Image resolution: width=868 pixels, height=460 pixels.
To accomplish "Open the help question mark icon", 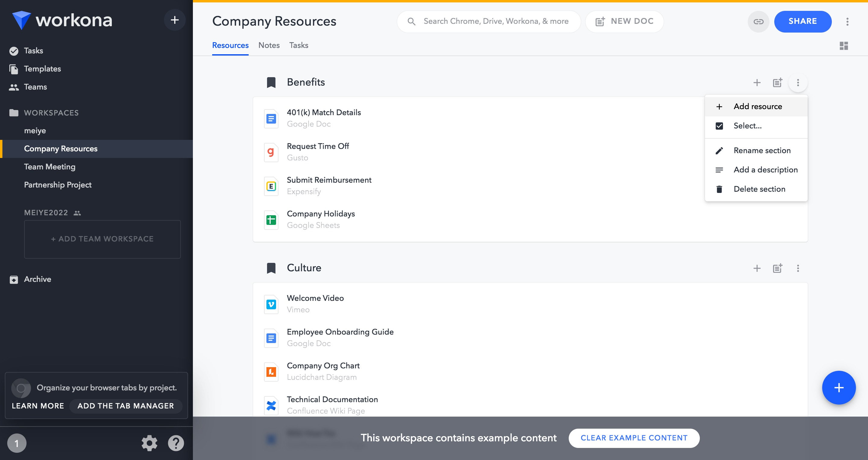I will [176, 443].
